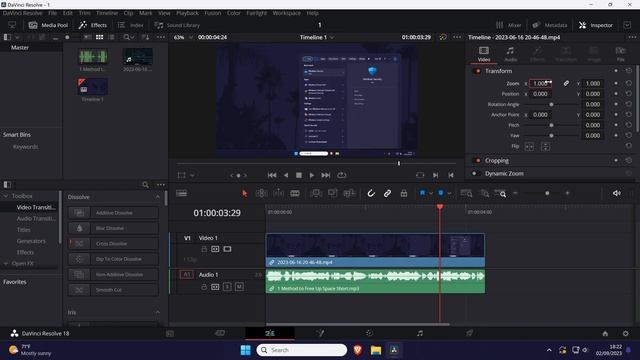The width and height of the screenshot is (640, 360).
Task: Open the Mixer panel
Action: click(509, 25)
